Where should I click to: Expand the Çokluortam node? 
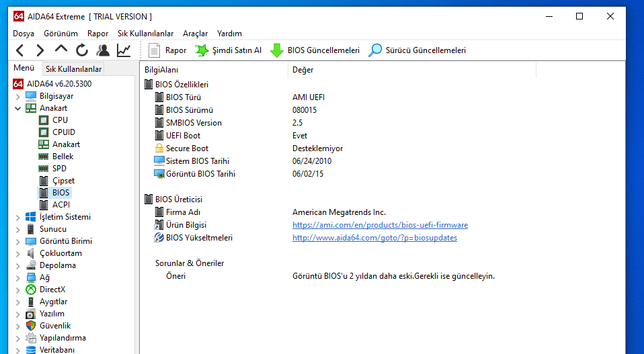point(17,253)
